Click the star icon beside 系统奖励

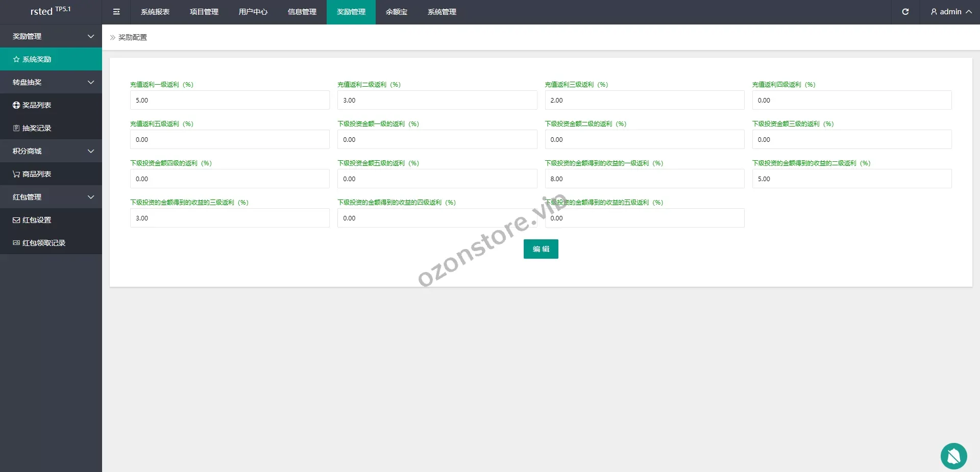(x=16, y=59)
